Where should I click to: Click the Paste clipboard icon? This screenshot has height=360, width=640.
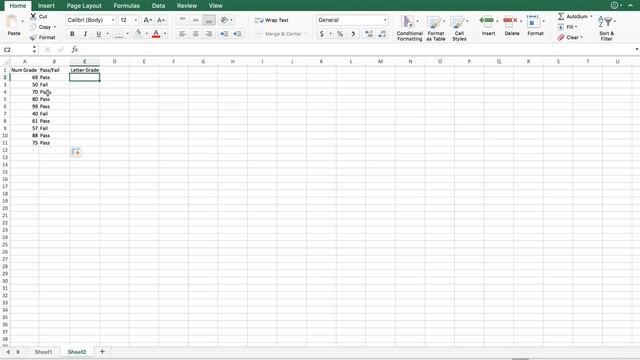pos(12,22)
